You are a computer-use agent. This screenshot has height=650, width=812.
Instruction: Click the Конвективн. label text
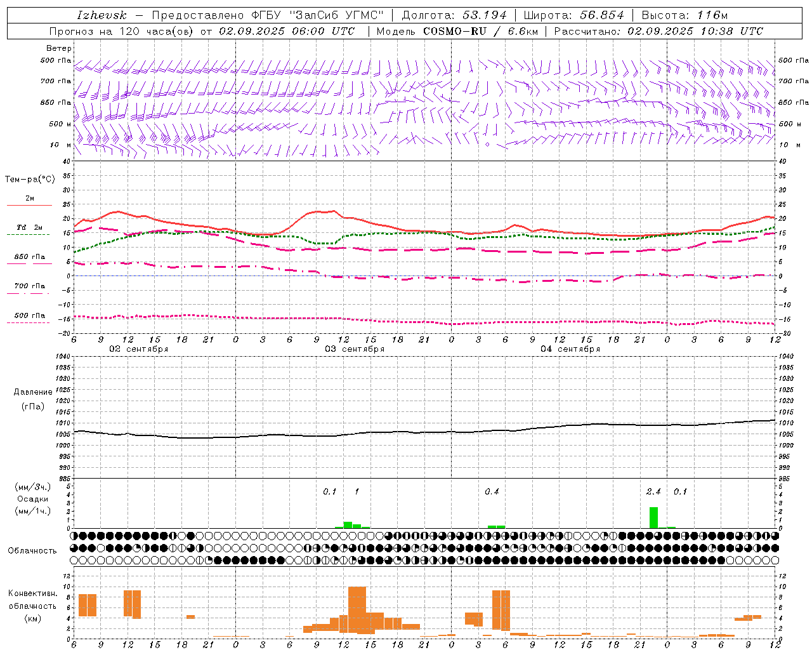(33, 594)
